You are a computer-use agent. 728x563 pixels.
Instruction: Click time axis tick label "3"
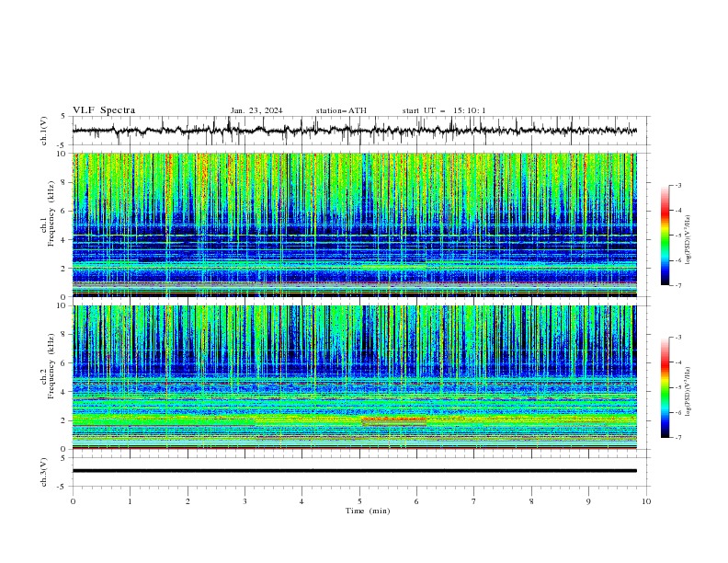[x=245, y=501]
